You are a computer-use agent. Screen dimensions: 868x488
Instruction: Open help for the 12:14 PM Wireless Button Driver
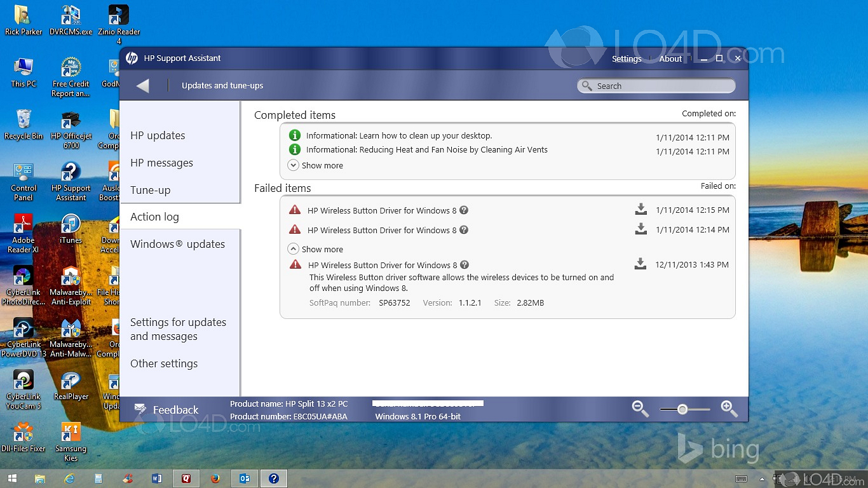tap(464, 230)
